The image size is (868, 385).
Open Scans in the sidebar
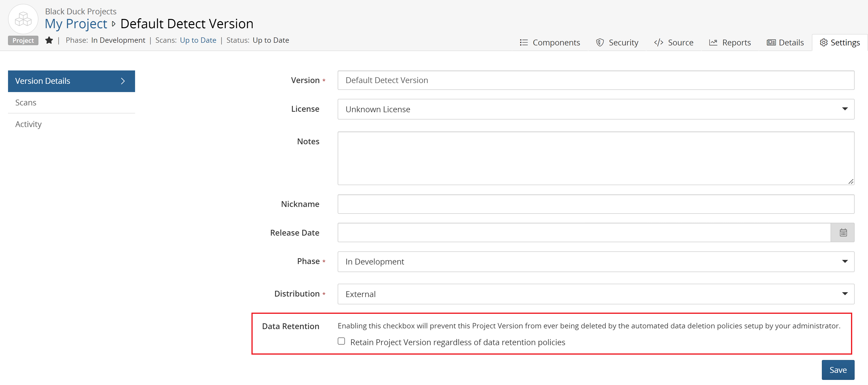coord(26,103)
